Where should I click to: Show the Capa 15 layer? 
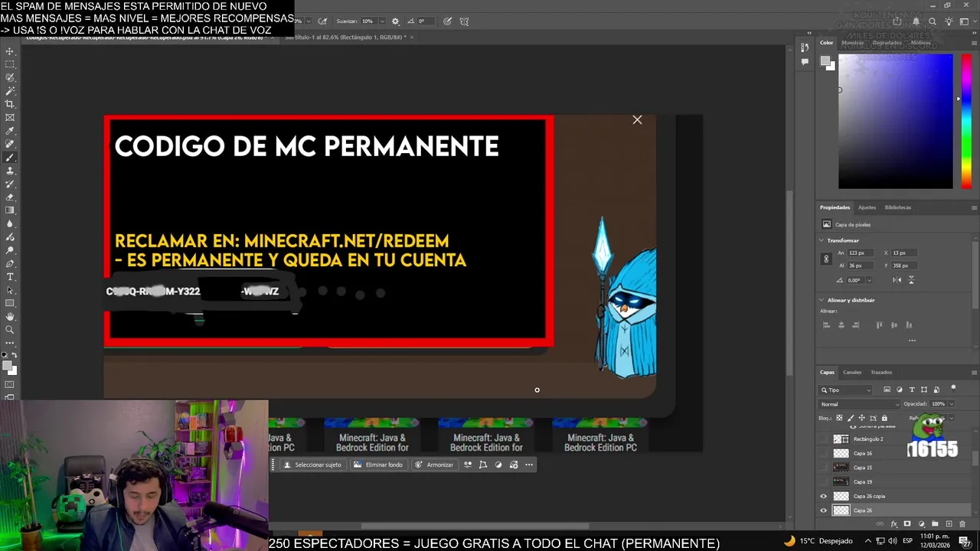[x=824, y=468]
